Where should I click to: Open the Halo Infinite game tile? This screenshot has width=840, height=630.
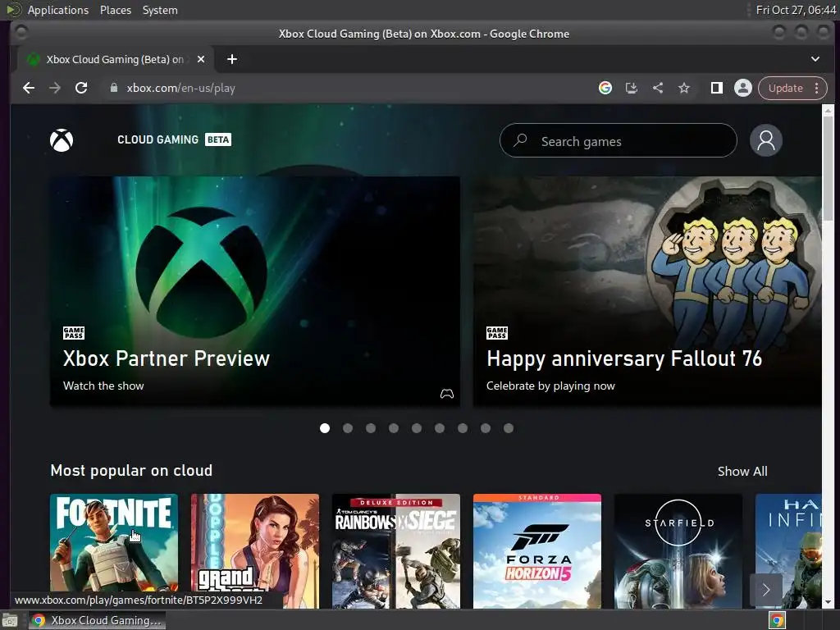788,550
